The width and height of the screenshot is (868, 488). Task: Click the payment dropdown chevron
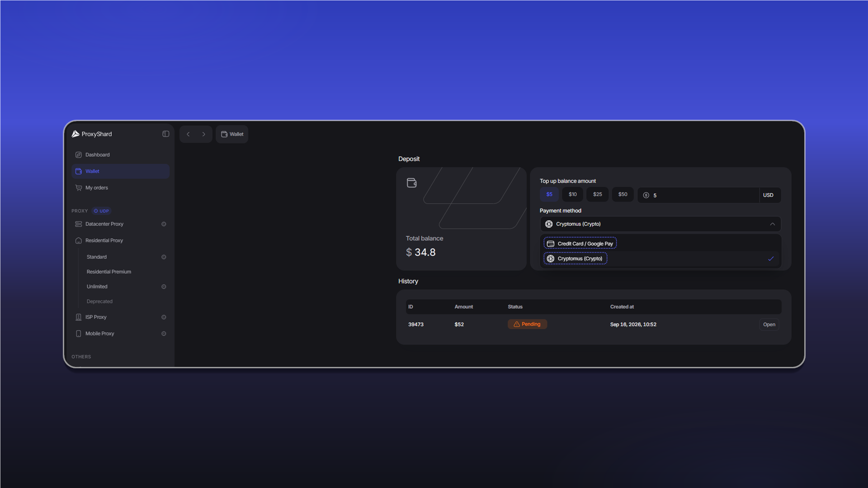coord(773,224)
